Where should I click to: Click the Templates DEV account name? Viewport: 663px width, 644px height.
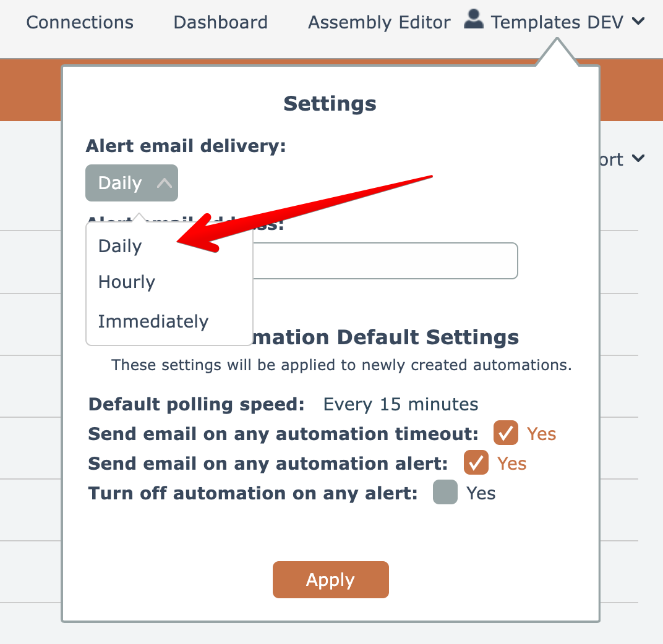(557, 23)
